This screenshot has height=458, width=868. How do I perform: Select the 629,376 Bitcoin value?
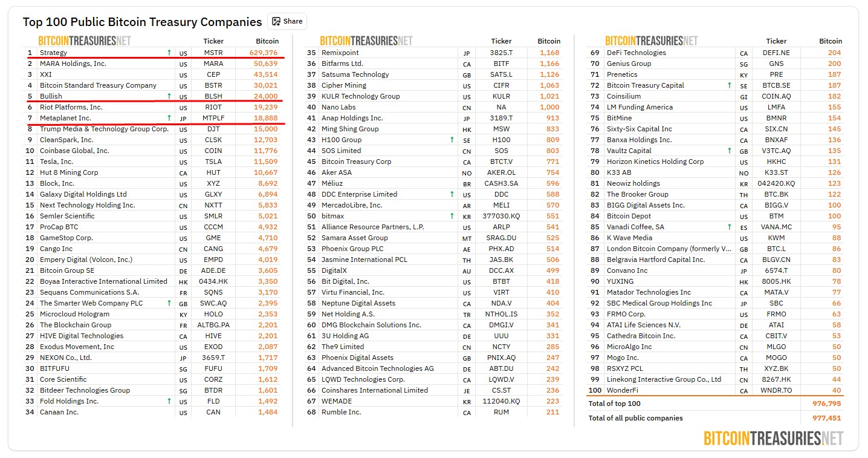263,53
